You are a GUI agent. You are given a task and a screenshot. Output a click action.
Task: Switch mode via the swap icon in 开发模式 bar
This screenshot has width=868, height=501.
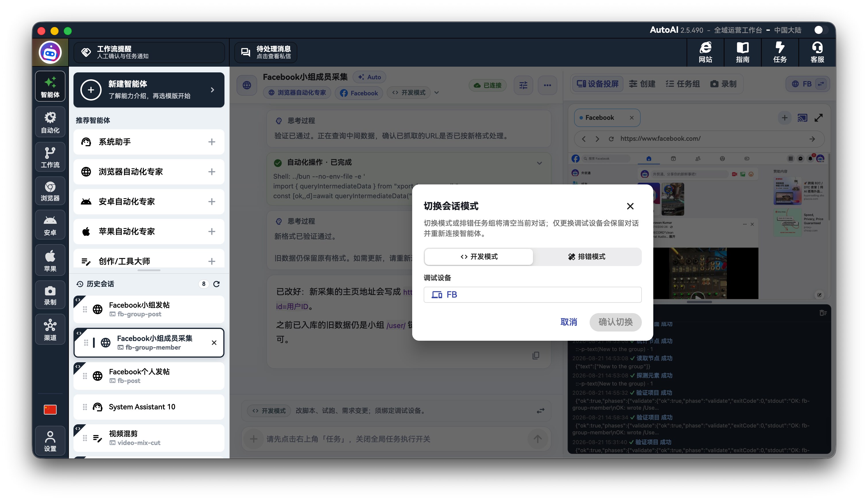tap(540, 411)
